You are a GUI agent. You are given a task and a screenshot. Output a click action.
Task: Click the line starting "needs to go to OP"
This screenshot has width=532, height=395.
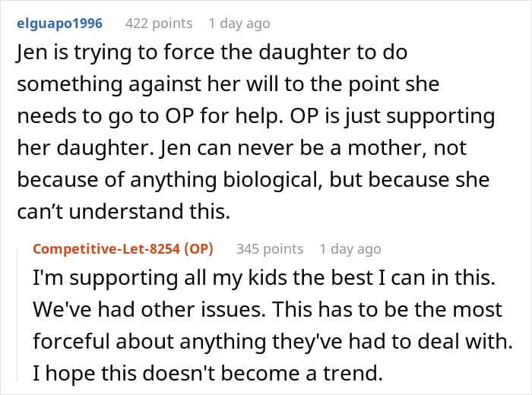coord(255,118)
